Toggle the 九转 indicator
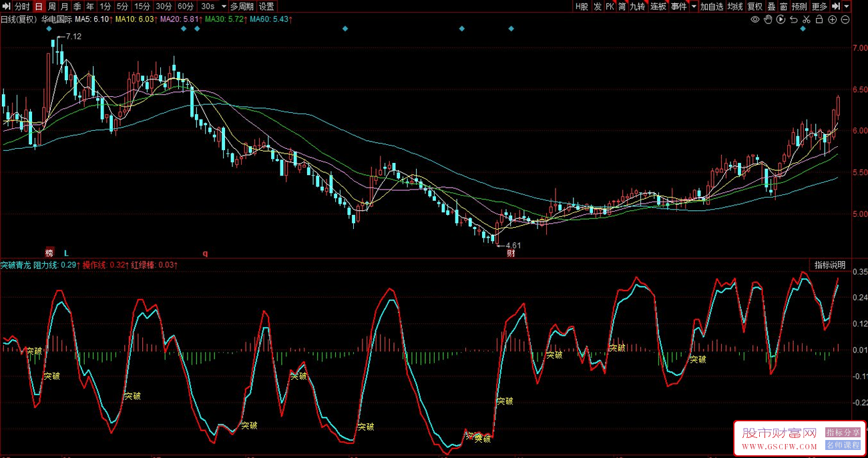Screen dimensions: 868x458 (x=638, y=6)
